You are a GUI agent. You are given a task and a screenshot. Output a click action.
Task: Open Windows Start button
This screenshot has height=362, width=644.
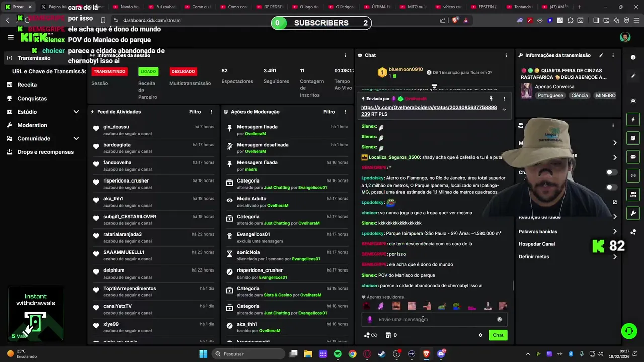pos(203,354)
